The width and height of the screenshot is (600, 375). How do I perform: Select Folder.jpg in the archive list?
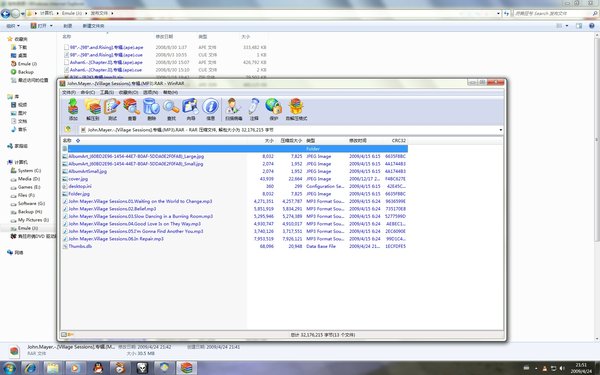[79, 194]
